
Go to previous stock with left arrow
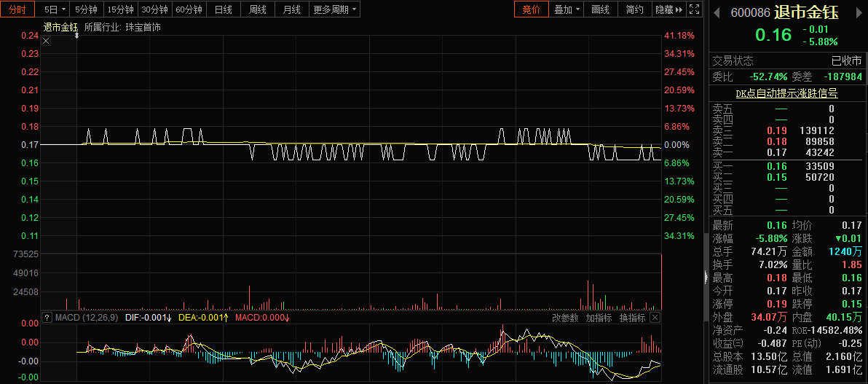click(x=715, y=12)
